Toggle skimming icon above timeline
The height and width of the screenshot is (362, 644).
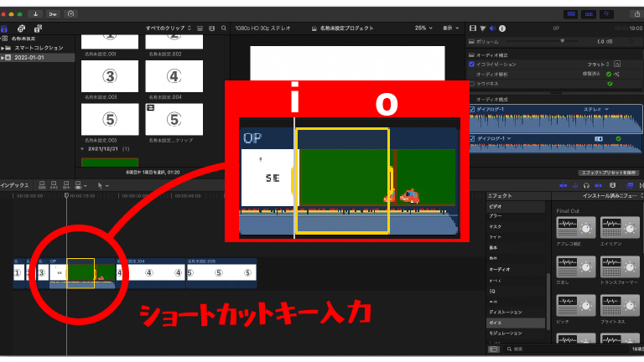(563, 185)
